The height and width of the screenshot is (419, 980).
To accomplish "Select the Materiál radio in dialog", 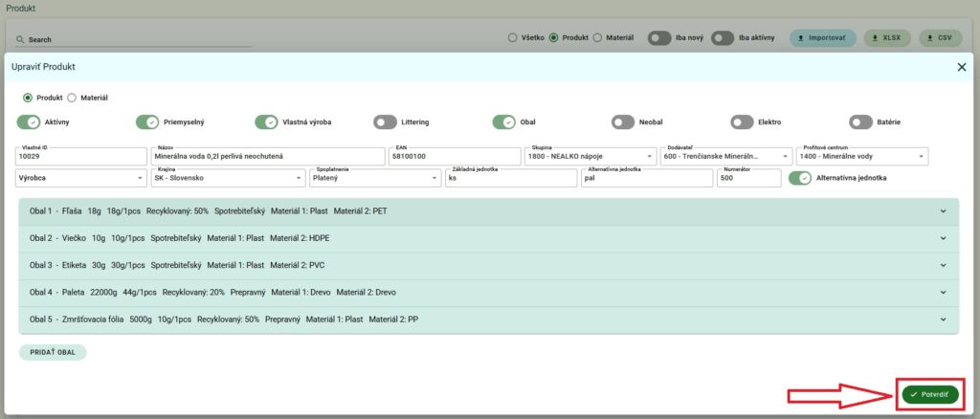I will (72, 98).
